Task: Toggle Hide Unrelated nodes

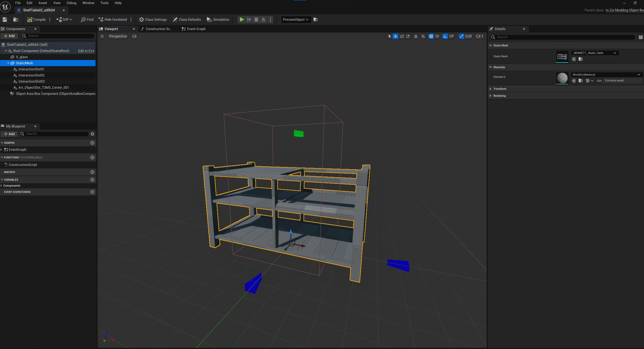Action: pos(113,20)
